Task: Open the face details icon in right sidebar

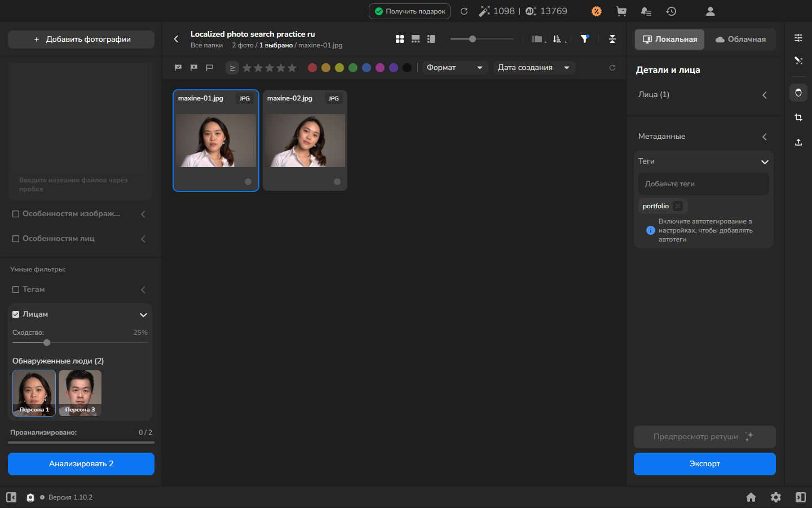Action: coord(798,93)
